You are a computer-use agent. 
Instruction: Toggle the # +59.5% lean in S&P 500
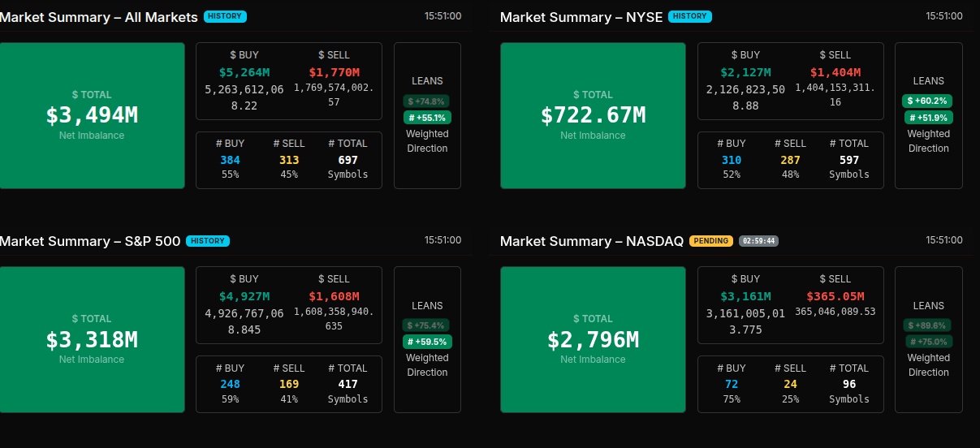[427, 342]
